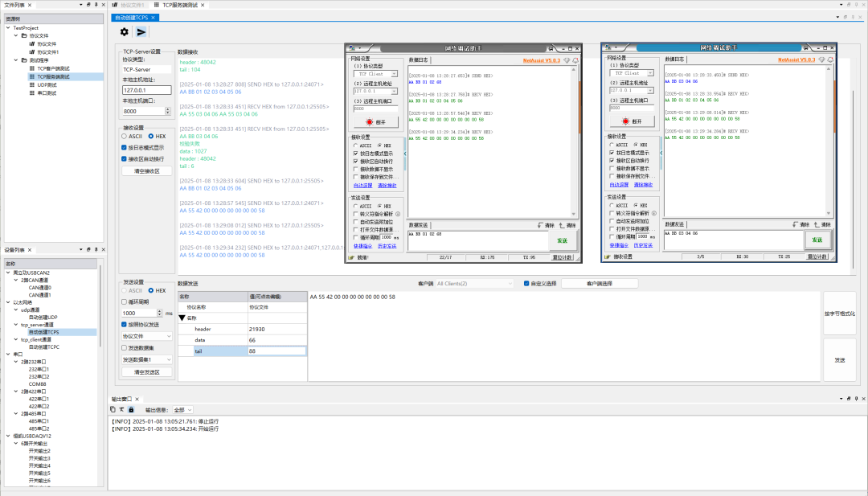
Task: Pin the 设备列表 panel with pushpin icon
Action: [96, 250]
